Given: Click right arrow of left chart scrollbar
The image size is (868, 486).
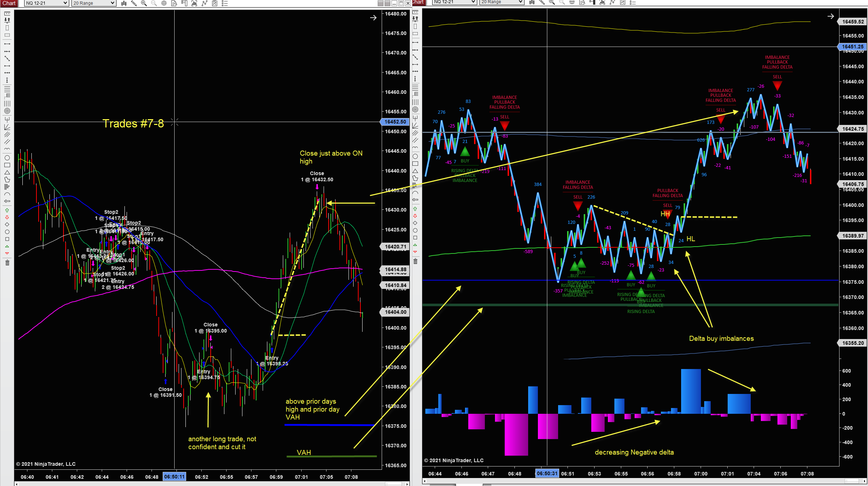Looking at the screenshot, I should pos(407,484).
